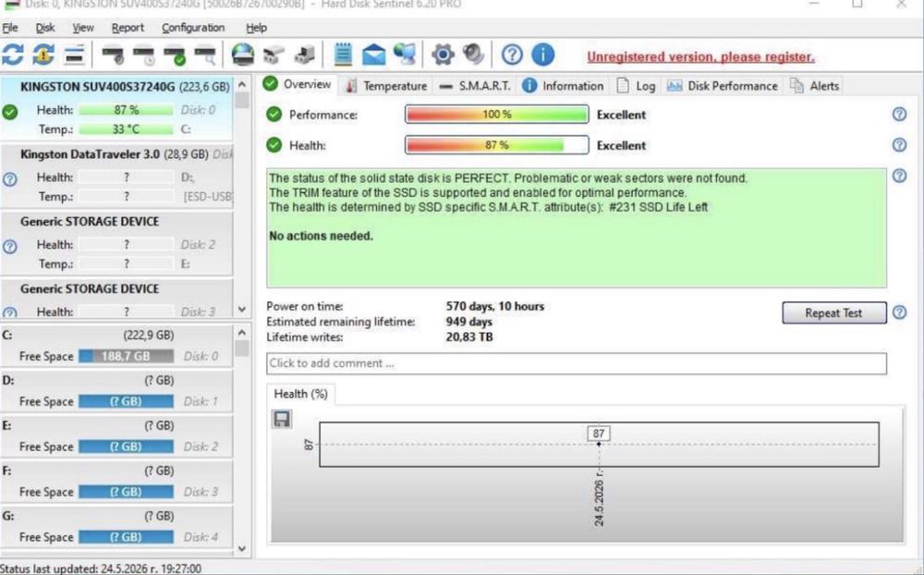Open the blue notepad report icon
Screen dimensions: 924x575
[x=343, y=55]
